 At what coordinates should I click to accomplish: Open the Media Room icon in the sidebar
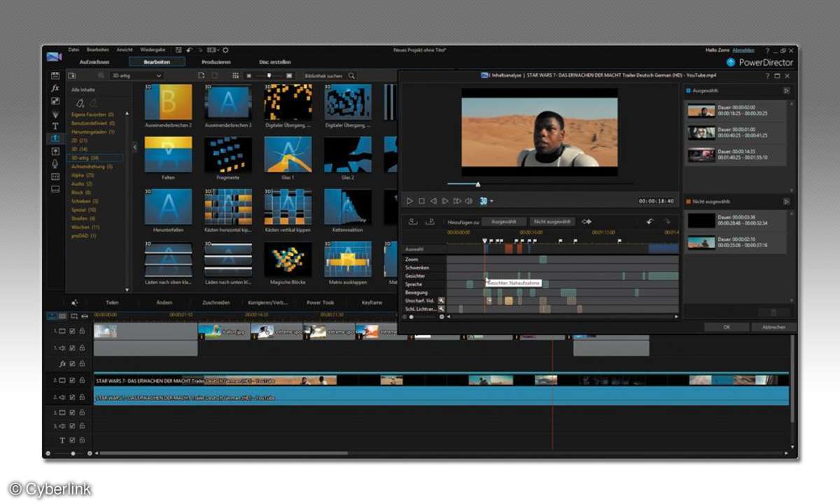55,76
